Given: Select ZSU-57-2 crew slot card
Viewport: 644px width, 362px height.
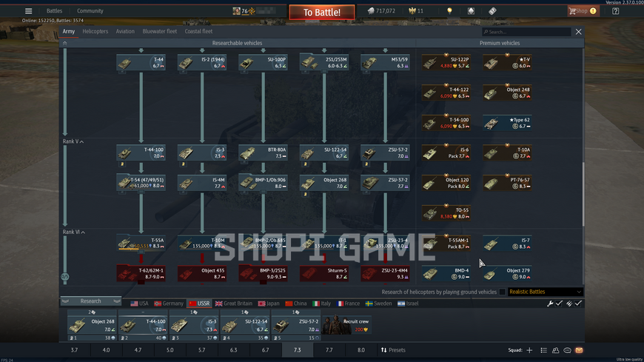Looking at the screenshot, I should point(295,325).
